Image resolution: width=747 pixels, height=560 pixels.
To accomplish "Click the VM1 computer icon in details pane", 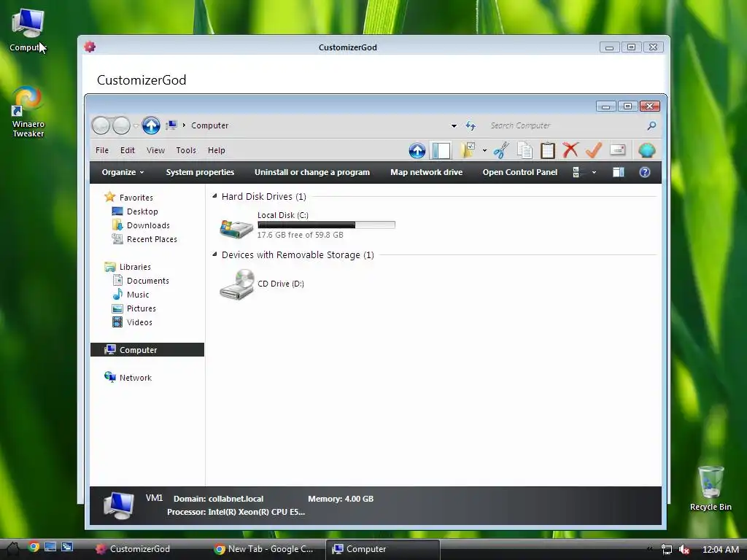I will pos(119,505).
